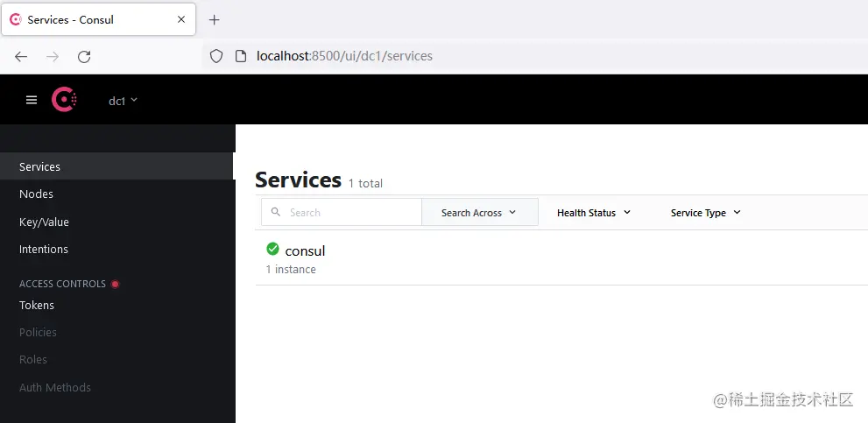Click the shield icon in address bar
The width and height of the screenshot is (868, 423).
(216, 56)
